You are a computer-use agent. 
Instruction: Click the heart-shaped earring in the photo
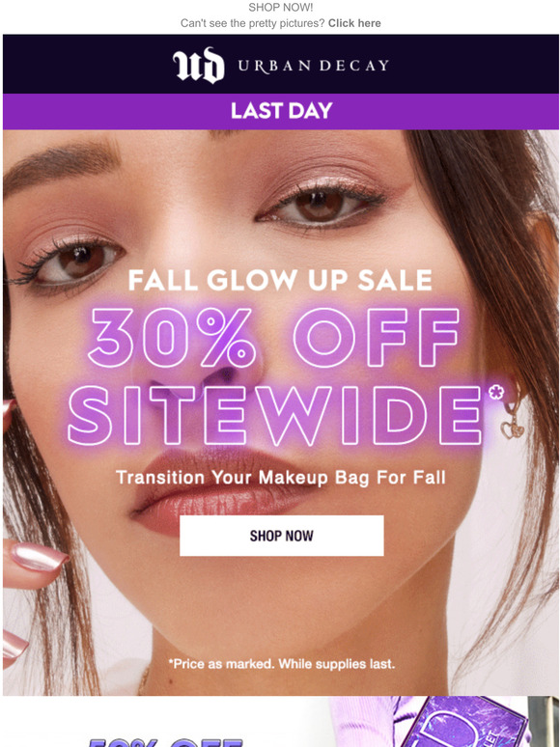tap(512, 429)
